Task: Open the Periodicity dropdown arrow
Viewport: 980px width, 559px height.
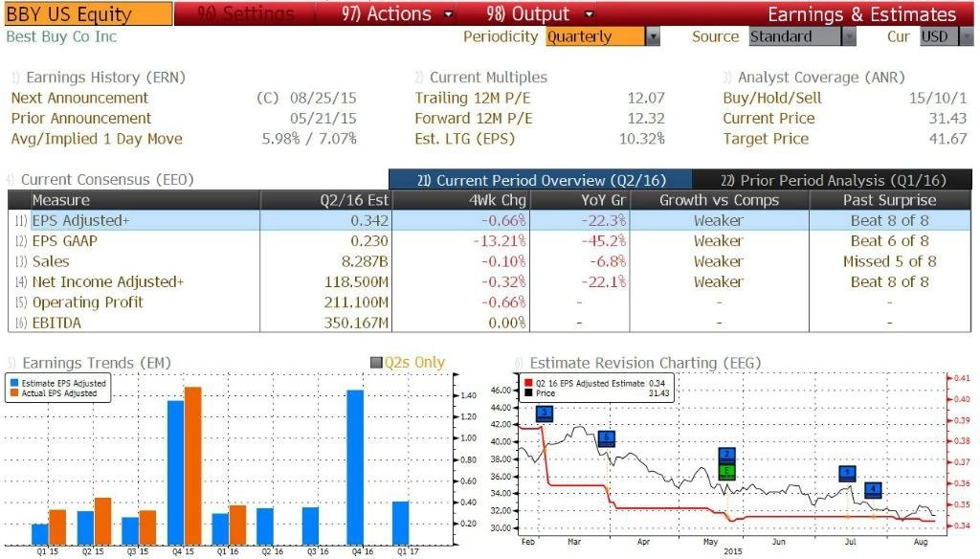Action: pos(653,37)
